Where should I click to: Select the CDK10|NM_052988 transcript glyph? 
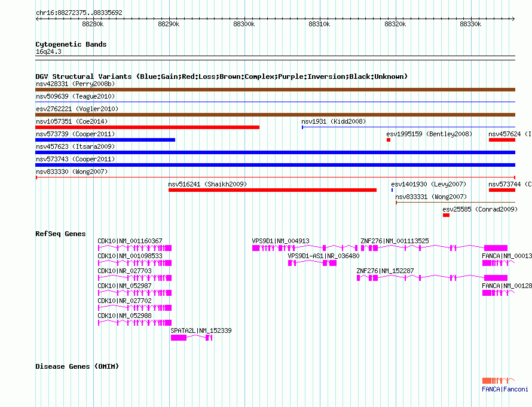(x=134, y=323)
